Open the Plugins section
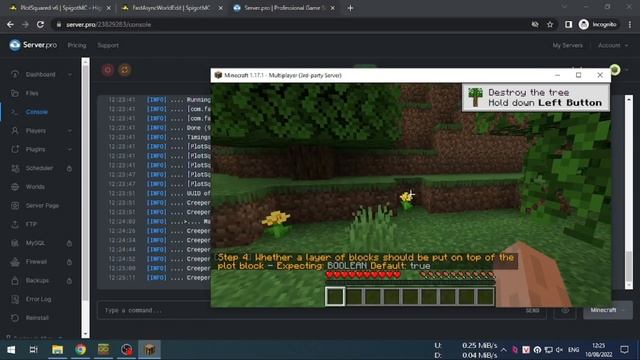 click(x=35, y=149)
